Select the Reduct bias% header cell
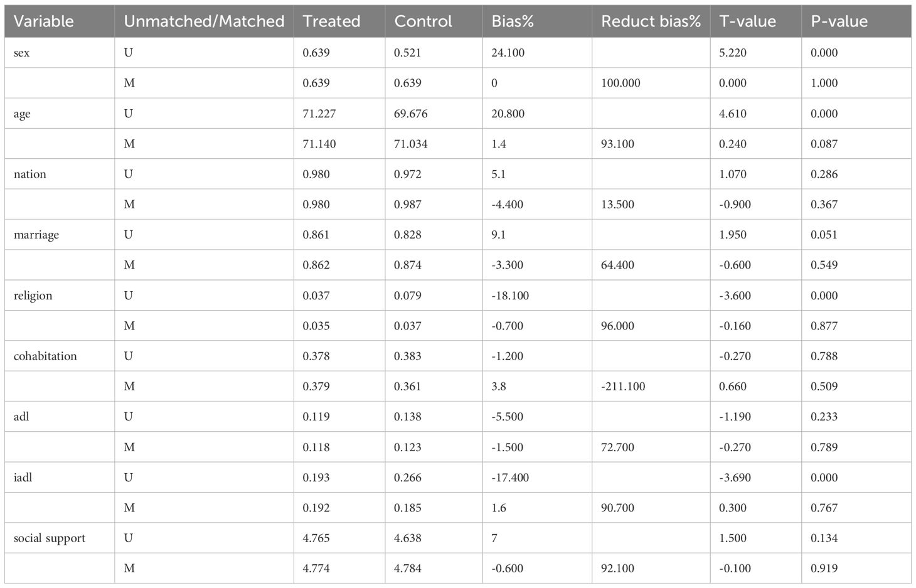 click(651, 21)
